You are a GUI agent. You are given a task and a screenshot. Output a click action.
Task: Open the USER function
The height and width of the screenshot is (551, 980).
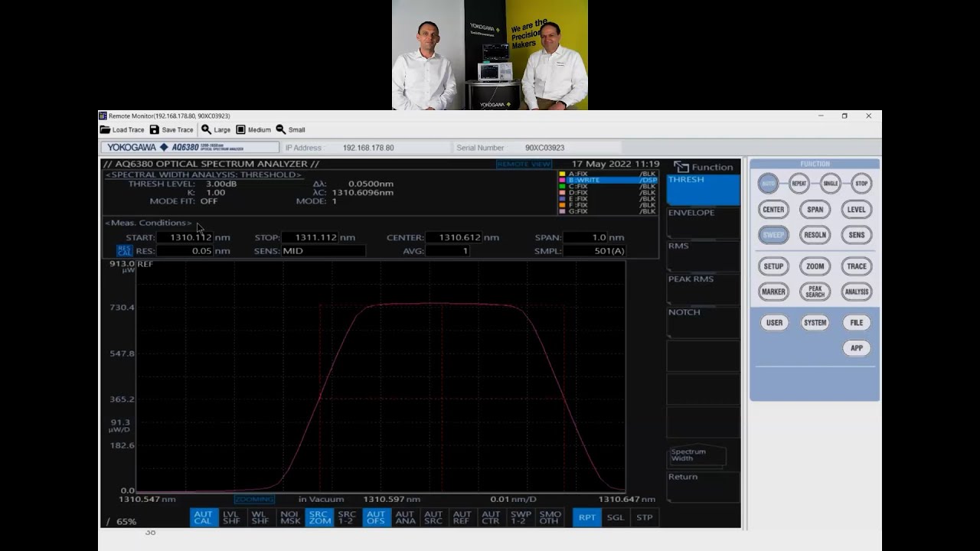click(774, 323)
